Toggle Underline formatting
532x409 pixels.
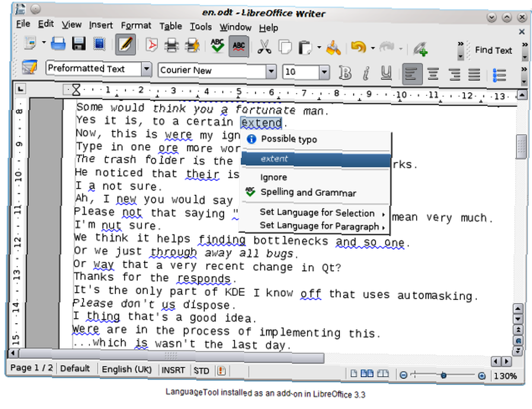(386, 73)
